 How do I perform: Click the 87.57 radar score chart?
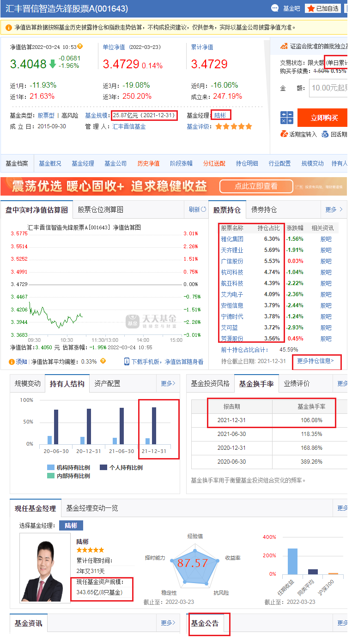coord(194,566)
